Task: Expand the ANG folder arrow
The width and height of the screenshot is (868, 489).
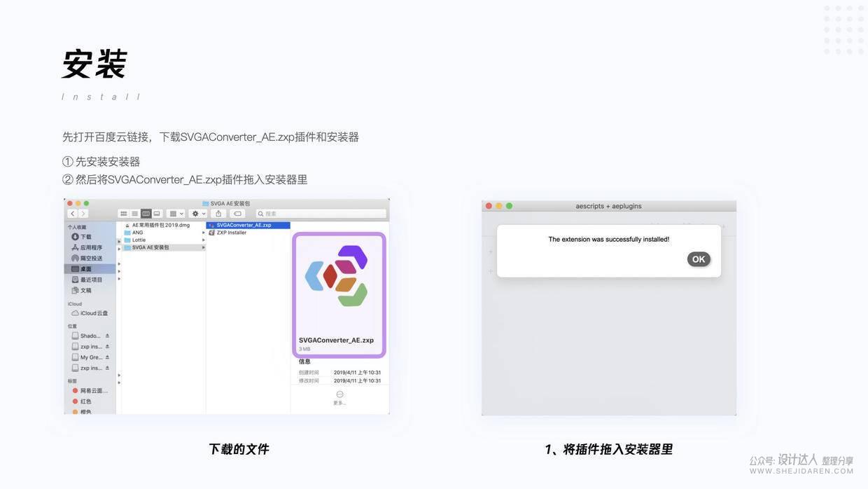Action: [203, 233]
